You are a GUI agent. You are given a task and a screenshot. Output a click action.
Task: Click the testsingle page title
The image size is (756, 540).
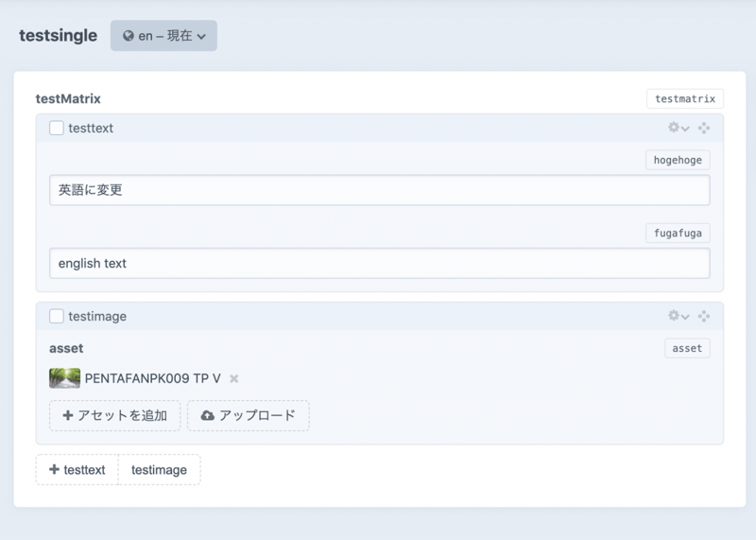click(58, 36)
